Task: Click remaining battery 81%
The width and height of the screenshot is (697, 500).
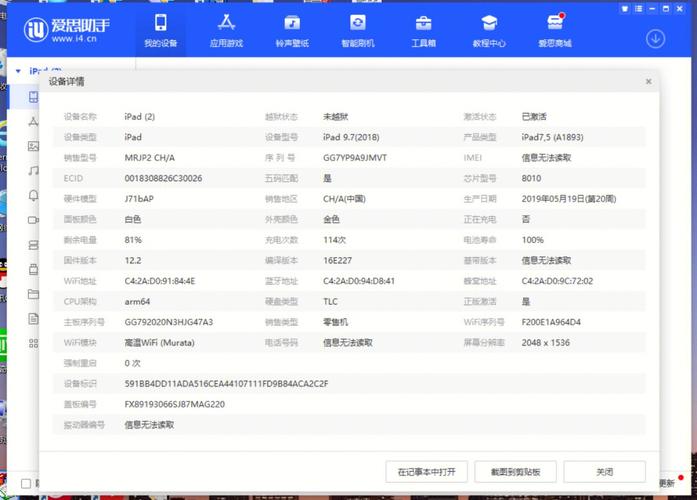Action: tap(133, 240)
